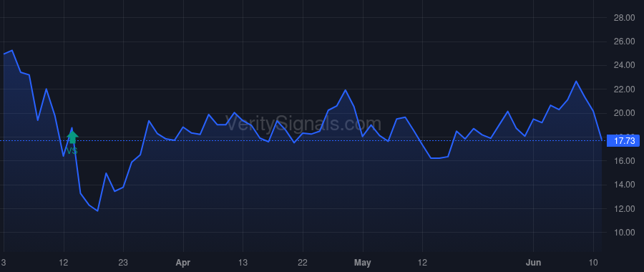Click the 14.00 price axis label
The height and width of the screenshot is (272, 644).
pos(624,185)
